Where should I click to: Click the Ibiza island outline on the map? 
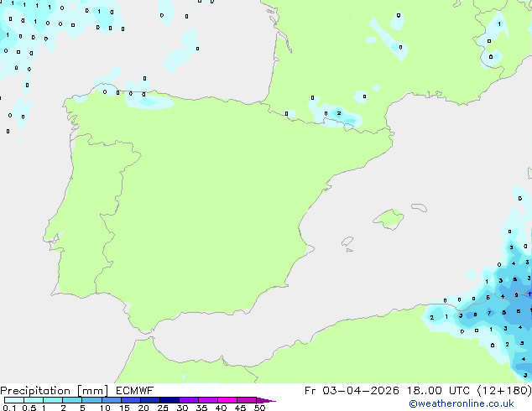click(x=347, y=242)
